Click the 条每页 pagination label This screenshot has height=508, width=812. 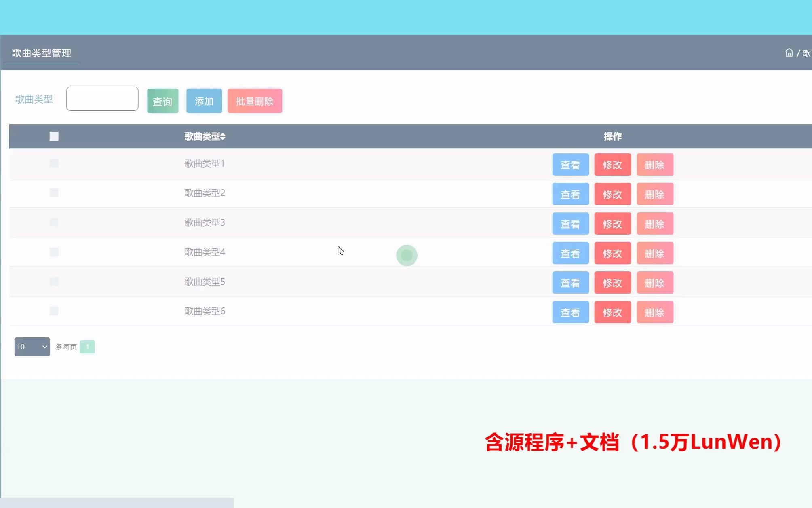coord(66,347)
